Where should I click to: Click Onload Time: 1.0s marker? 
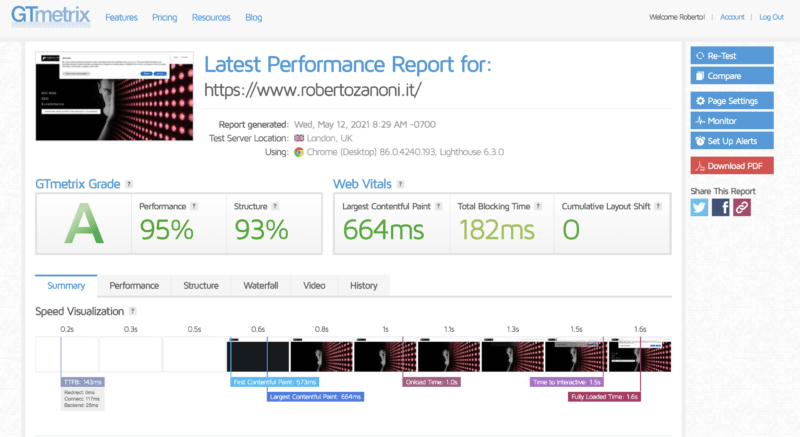tap(432, 382)
